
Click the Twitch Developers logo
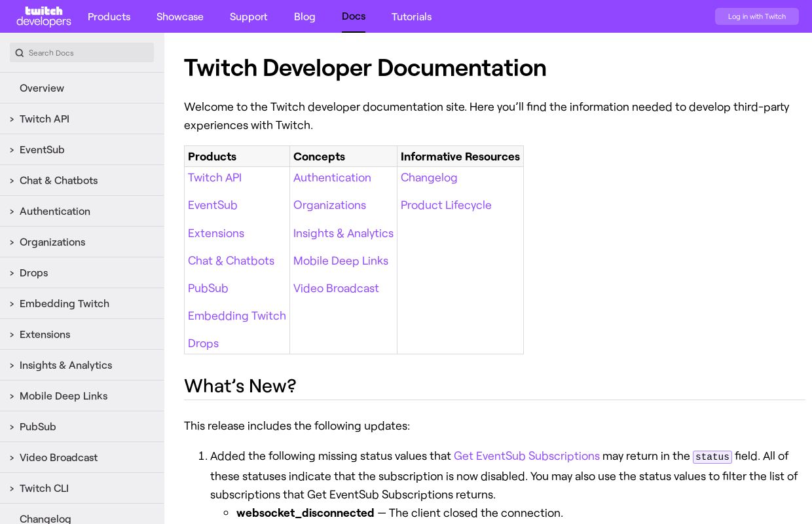pos(44,16)
